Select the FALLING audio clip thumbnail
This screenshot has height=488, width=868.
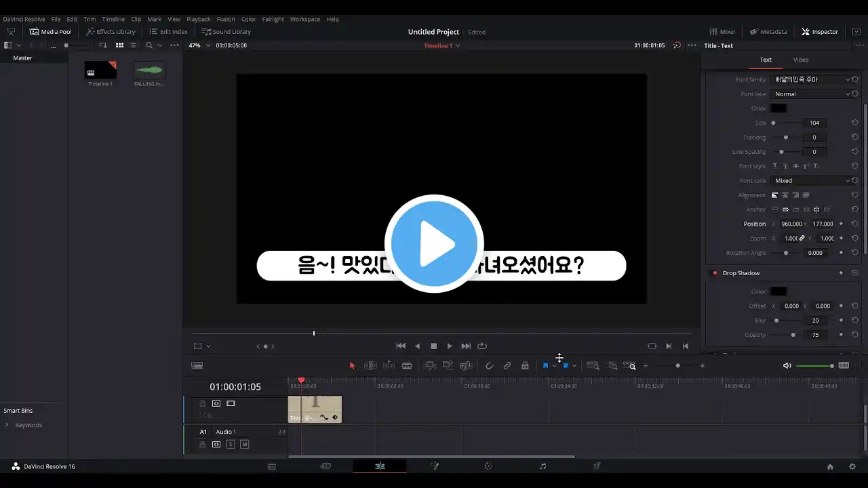point(149,70)
